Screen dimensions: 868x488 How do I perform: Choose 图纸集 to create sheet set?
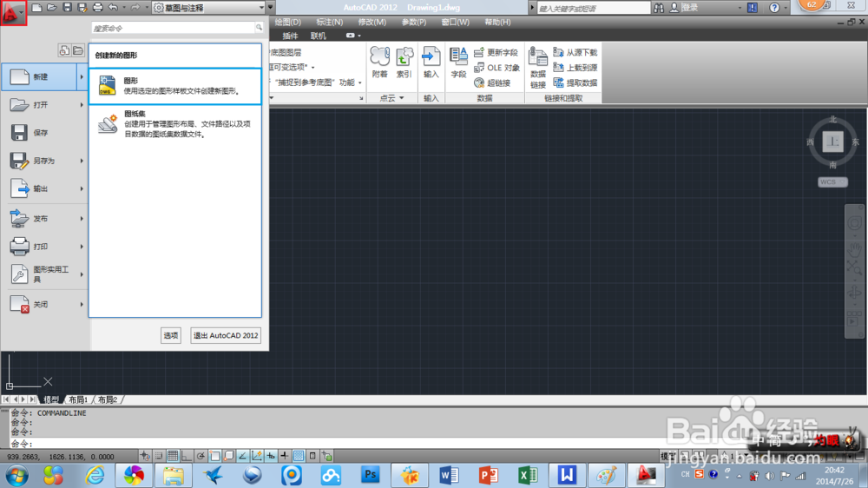tap(175, 123)
